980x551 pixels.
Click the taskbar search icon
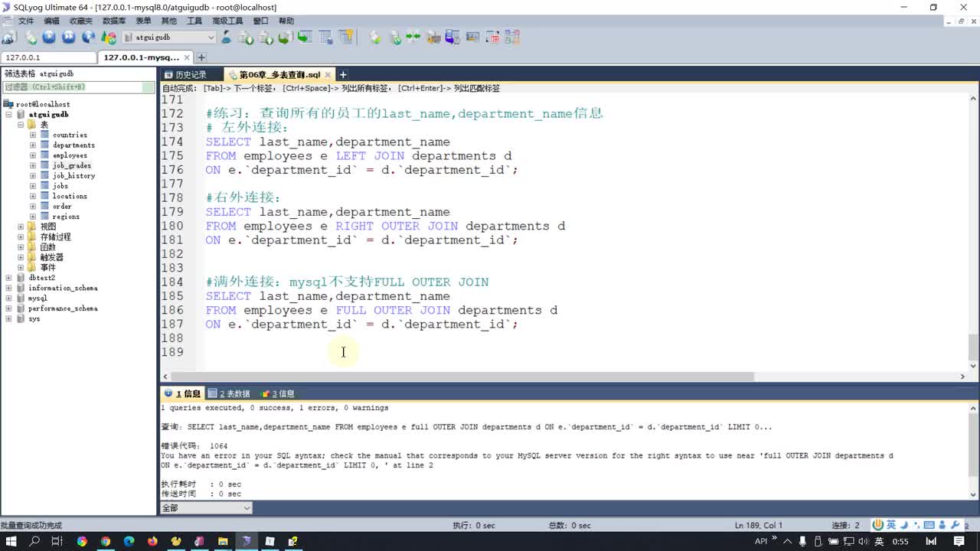(x=34, y=541)
